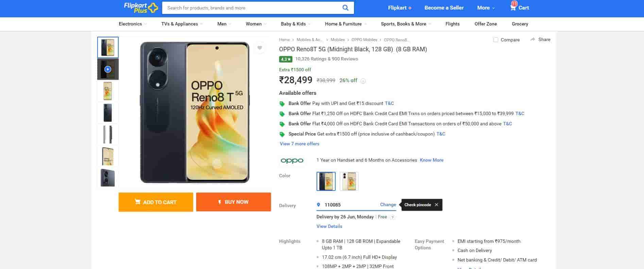644x269 pixels.
Task: Close the Check pincode tooltip
Action: 436,205
